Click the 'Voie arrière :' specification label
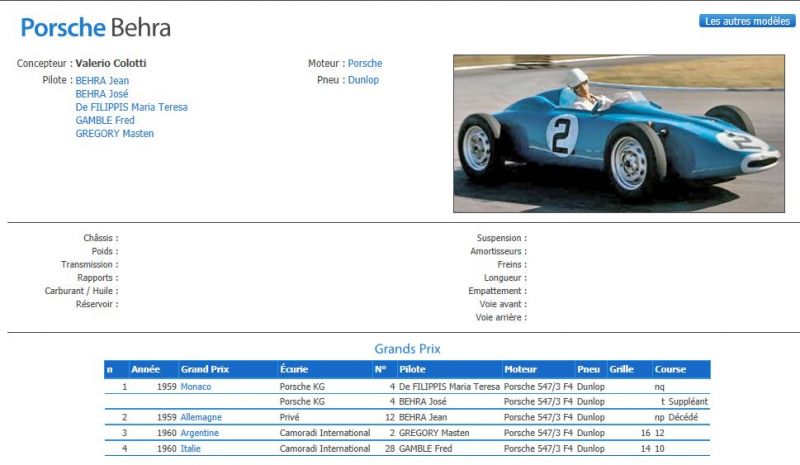This screenshot has width=800, height=465. (x=502, y=317)
